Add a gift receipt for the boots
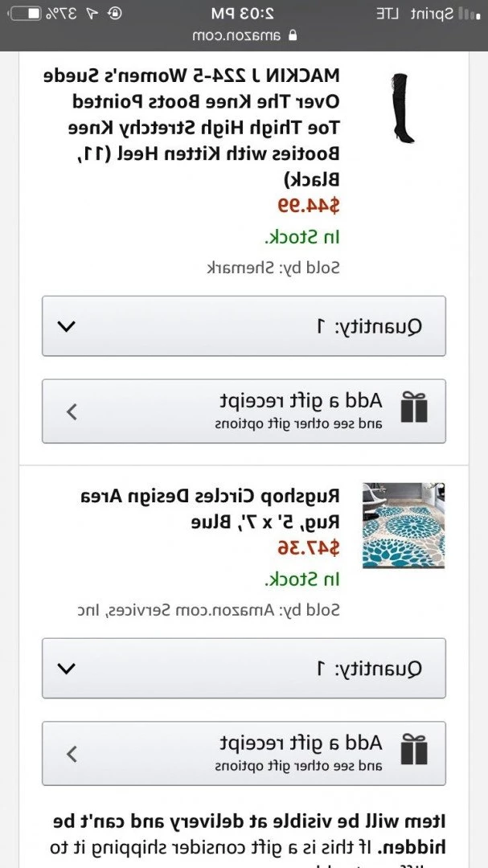 coord(244,411)
